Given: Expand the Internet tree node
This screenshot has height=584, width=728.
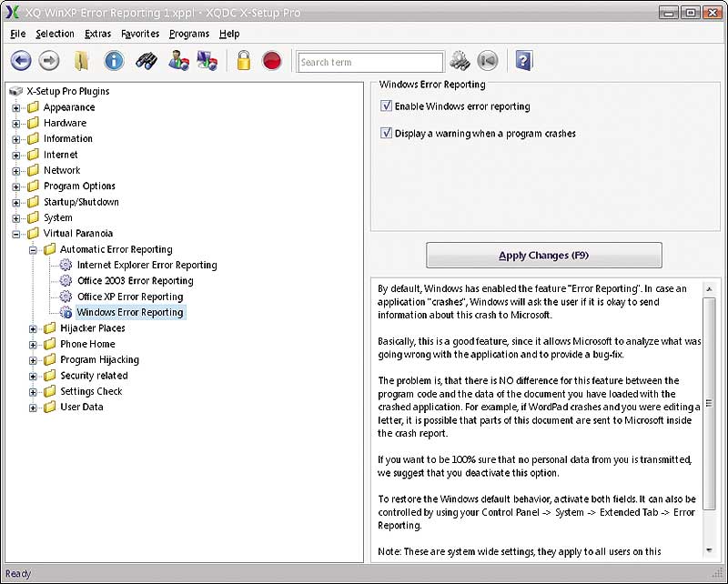Looking at the screenshot, I should point(15,155).
